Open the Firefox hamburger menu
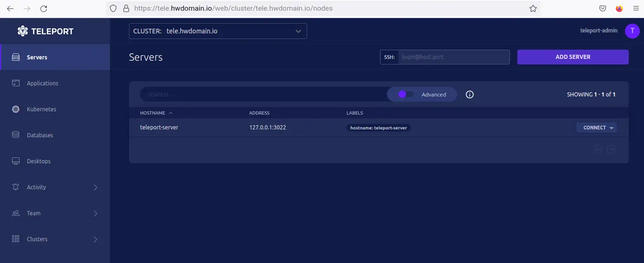The width and height of the screenshot is (644, 263). [x=635, y=8]
